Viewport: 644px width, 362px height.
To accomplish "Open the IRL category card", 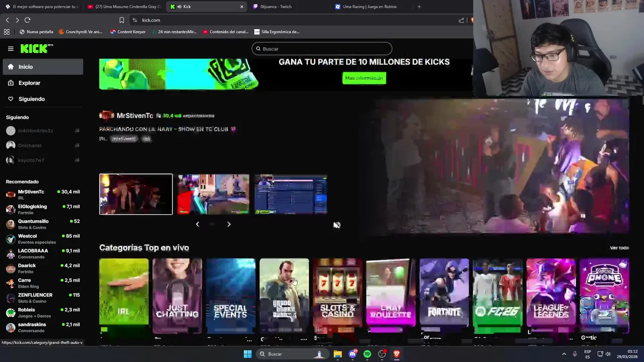I will point(124,296).
